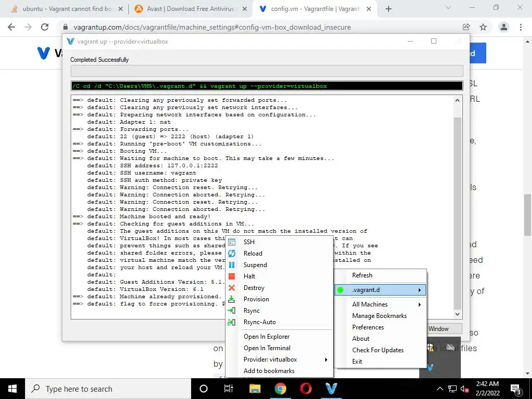
Task: Click the partially hidden Window button
Action: 444,329
